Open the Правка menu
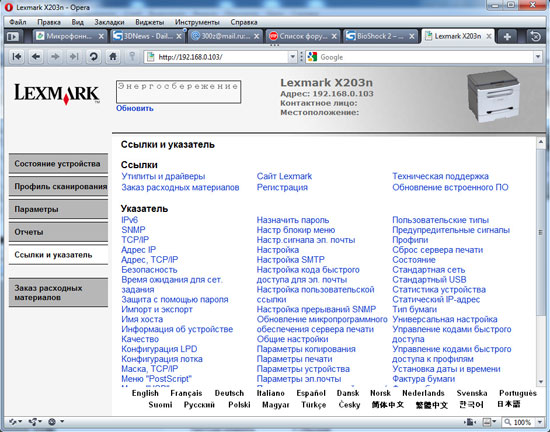550x432 pixels. (49, 22)
